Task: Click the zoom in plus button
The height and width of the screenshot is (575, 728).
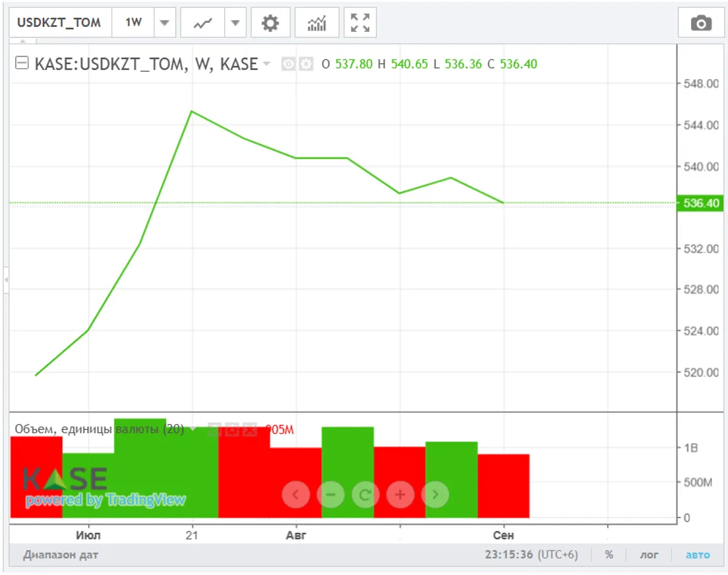Action: click(x=400, y=494)
